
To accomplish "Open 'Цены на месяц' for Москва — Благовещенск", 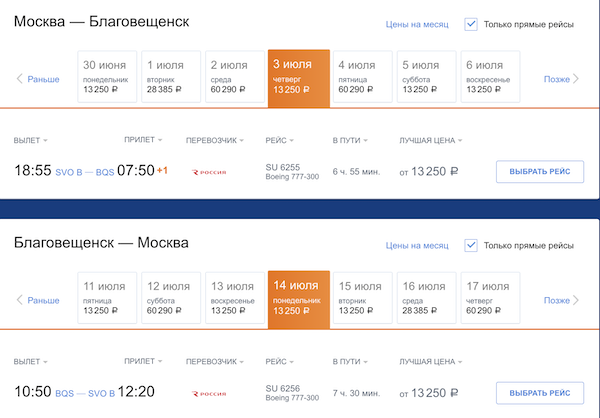I will tap(415, 25).
